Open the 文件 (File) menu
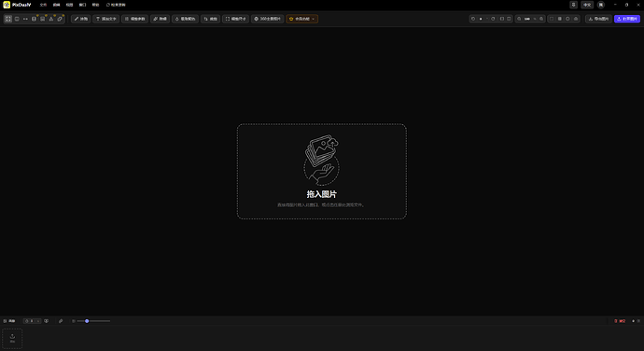 click(x=43, y=5)
